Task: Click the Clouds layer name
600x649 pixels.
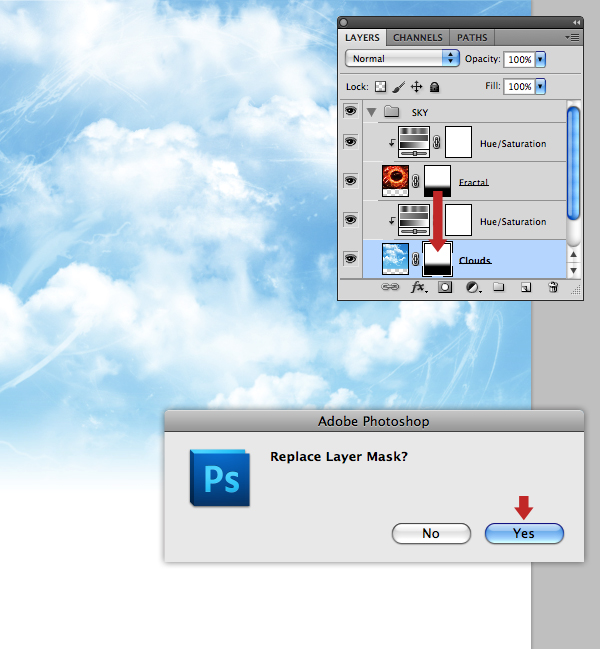Action: click(x=475, y=260)
